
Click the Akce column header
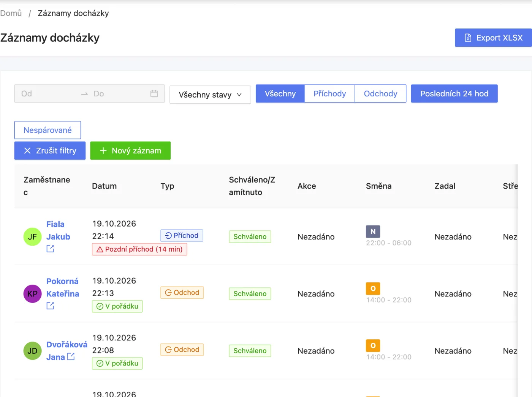[x=307, y=186]
